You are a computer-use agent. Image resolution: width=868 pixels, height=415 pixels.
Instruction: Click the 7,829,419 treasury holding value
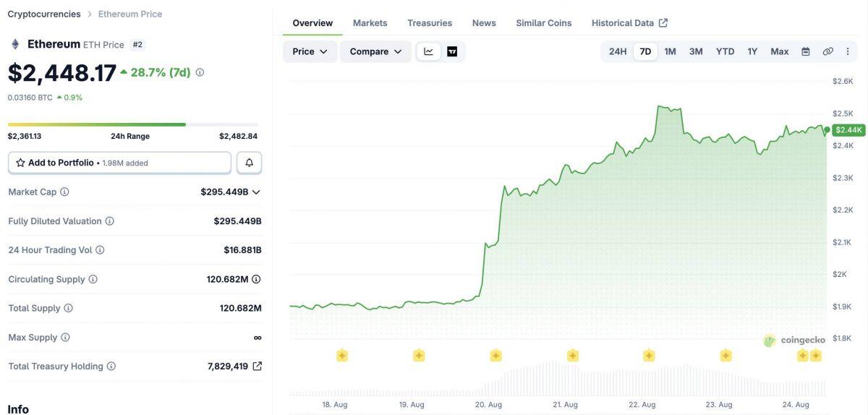[x=228, y=367]
